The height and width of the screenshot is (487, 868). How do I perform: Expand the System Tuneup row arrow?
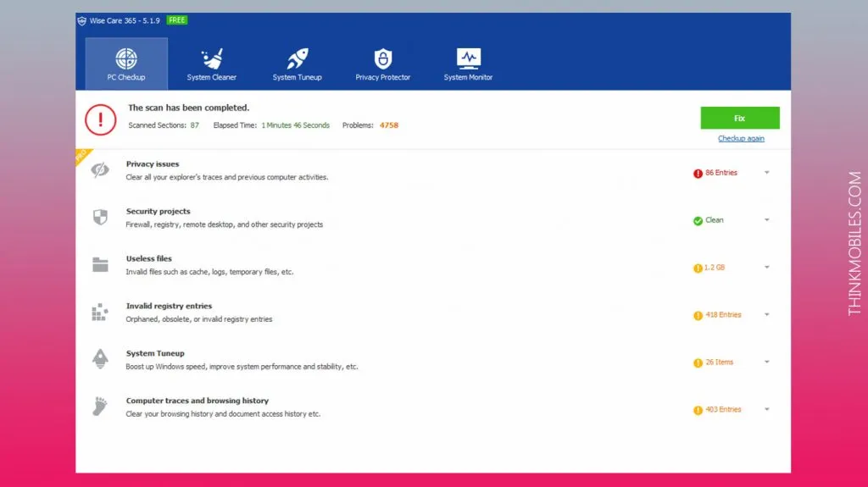point(766,362)
